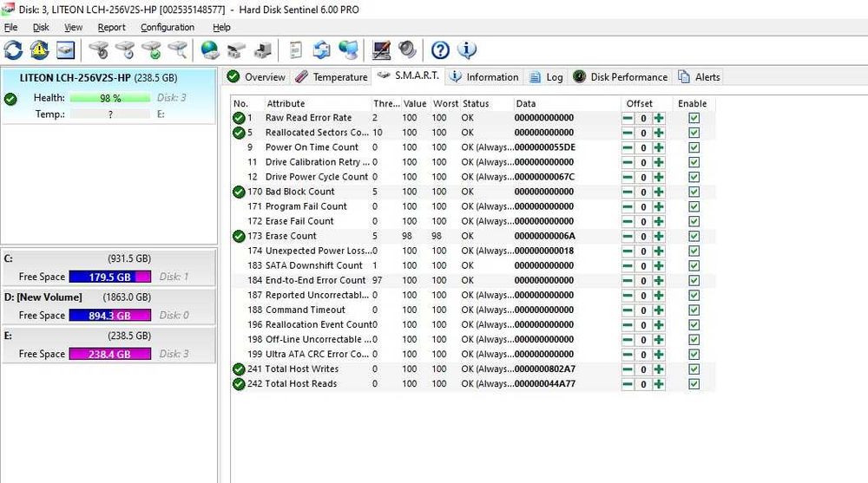Increase offset for Reported Uncorrectable row
The height and width of the screenshot is (483, 868).
[659, 296]
